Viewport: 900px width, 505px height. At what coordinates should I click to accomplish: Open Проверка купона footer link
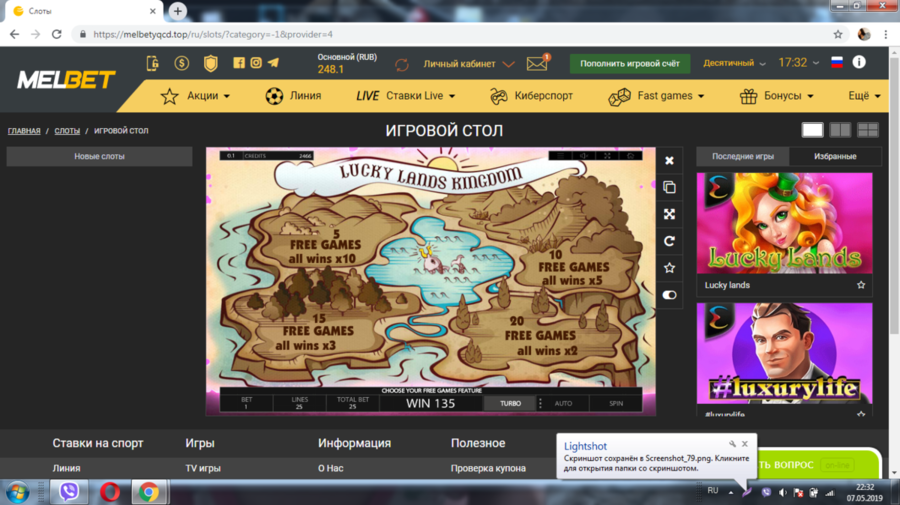[488, 468]
